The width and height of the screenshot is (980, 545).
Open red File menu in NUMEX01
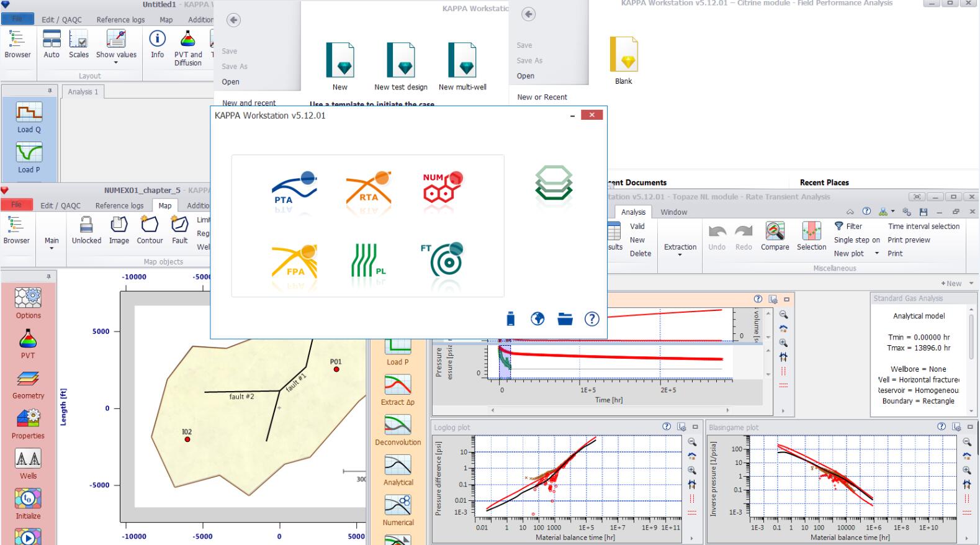pos(16,205)
